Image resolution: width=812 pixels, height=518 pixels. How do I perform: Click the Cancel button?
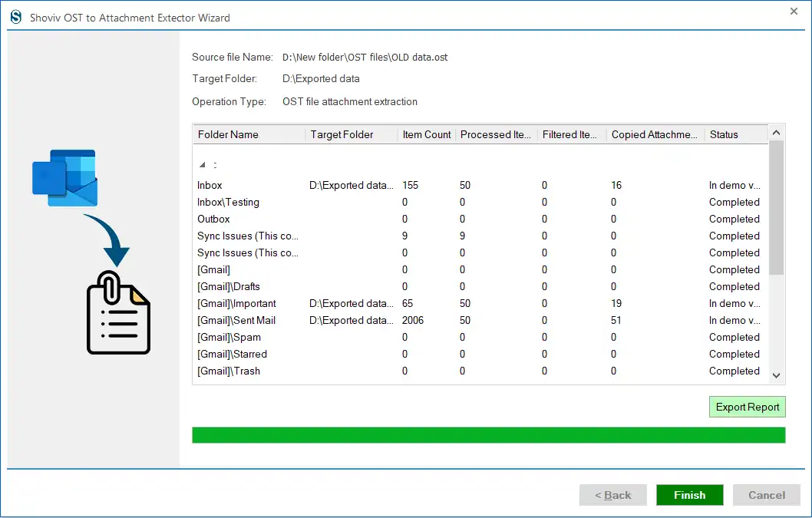[x=767, y=495]
